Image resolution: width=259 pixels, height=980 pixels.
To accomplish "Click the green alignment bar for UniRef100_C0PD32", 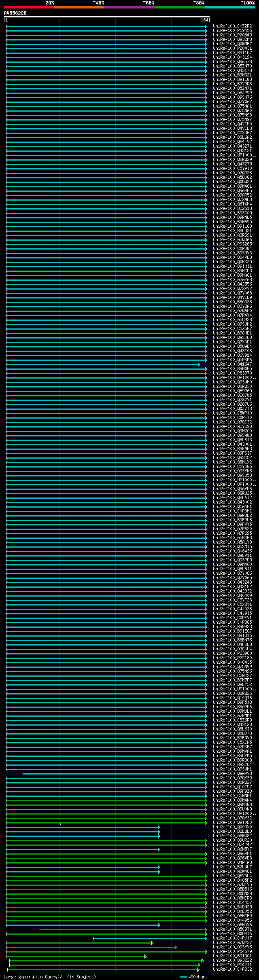I will (103, 969).
